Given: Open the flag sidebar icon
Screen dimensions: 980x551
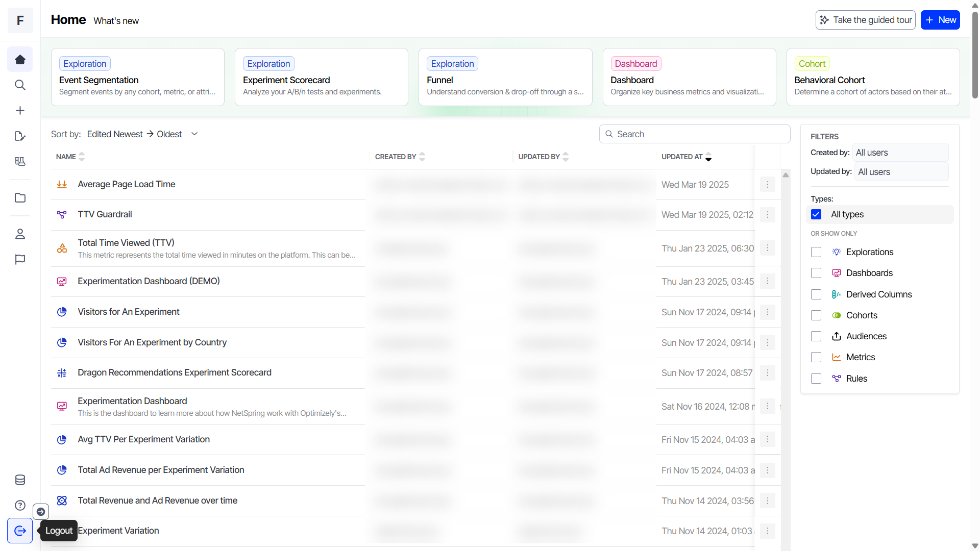Looking at the screenshot, I should point(20,260).
